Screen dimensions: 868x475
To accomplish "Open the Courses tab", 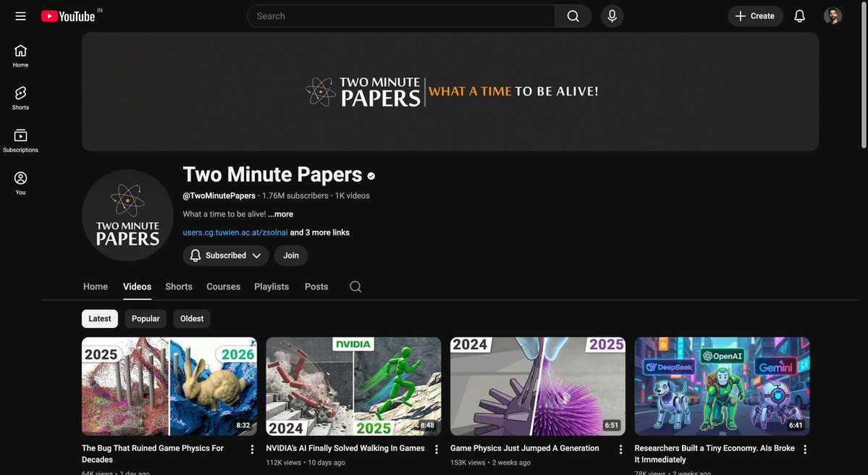I will pos(223,286).
